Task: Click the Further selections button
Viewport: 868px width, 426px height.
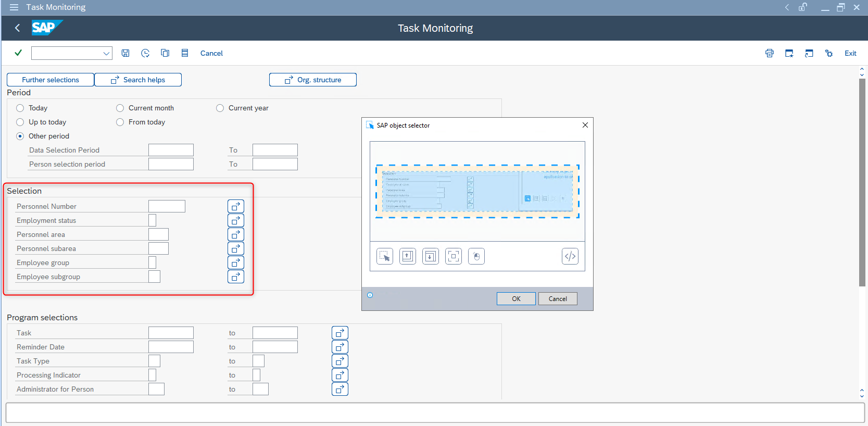Action: point(51,80)
